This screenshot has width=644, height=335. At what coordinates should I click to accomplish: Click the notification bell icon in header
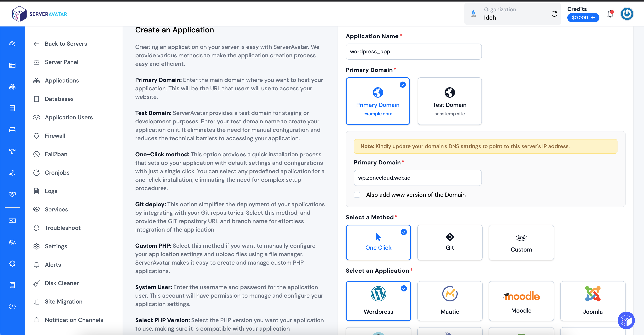coord(610,14)
